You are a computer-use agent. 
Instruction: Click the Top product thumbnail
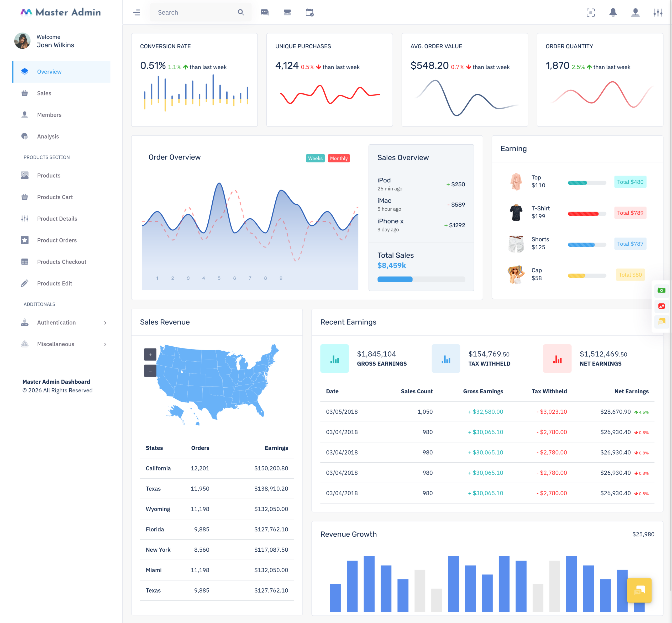coord(516,182)
